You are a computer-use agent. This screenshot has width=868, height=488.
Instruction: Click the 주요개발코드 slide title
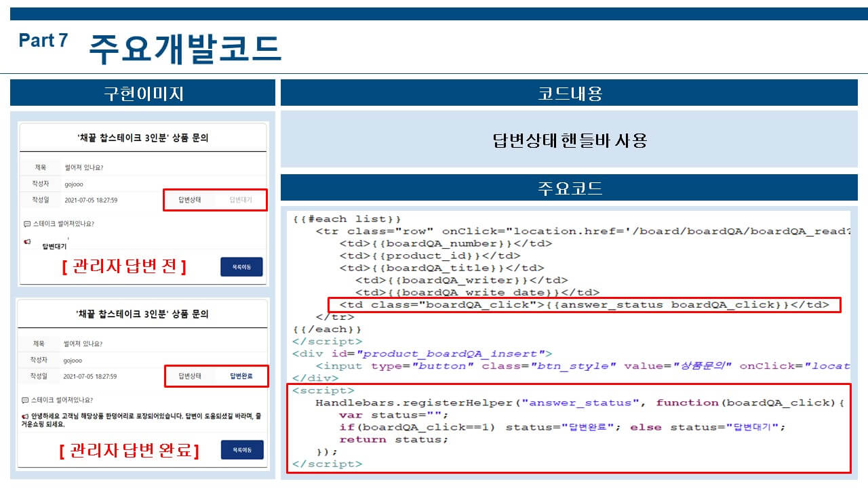pyautogui.click(x=184, y=48)
